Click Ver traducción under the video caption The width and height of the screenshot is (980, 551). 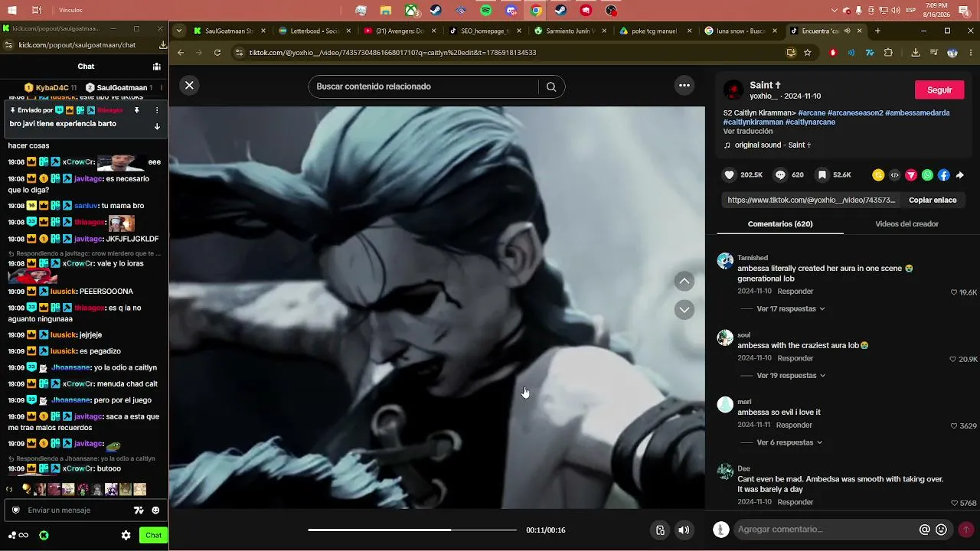pos(748,131)
